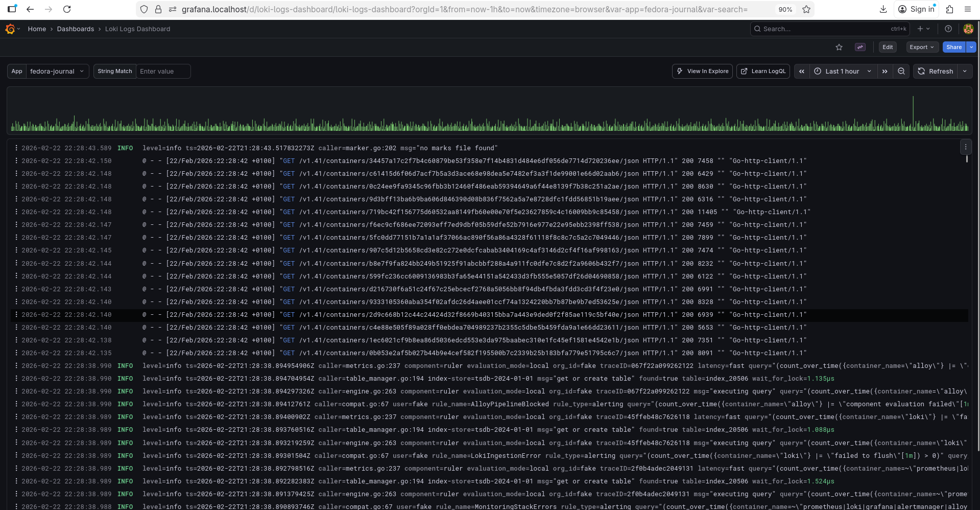Screen dimensions: 980x510
Task: Click the log line with wait_for_lock=1.088µs
Action: click(x=489, y=430)
